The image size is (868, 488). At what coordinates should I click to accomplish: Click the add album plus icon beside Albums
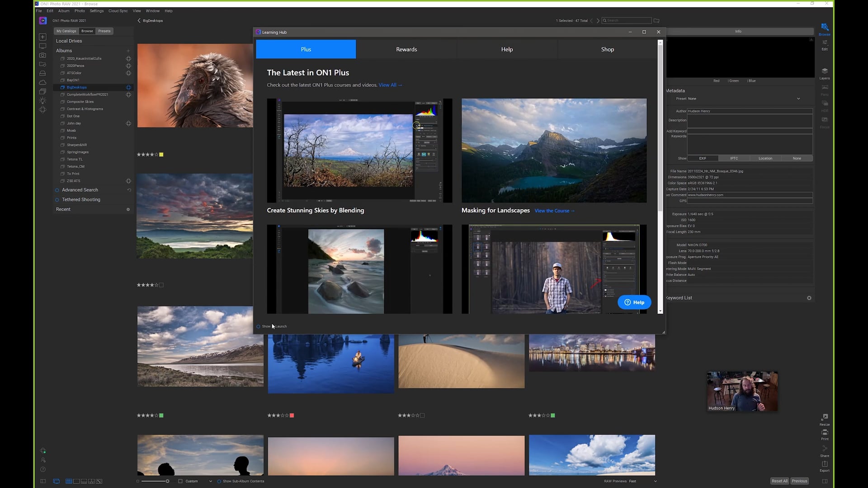pos(128,51)
